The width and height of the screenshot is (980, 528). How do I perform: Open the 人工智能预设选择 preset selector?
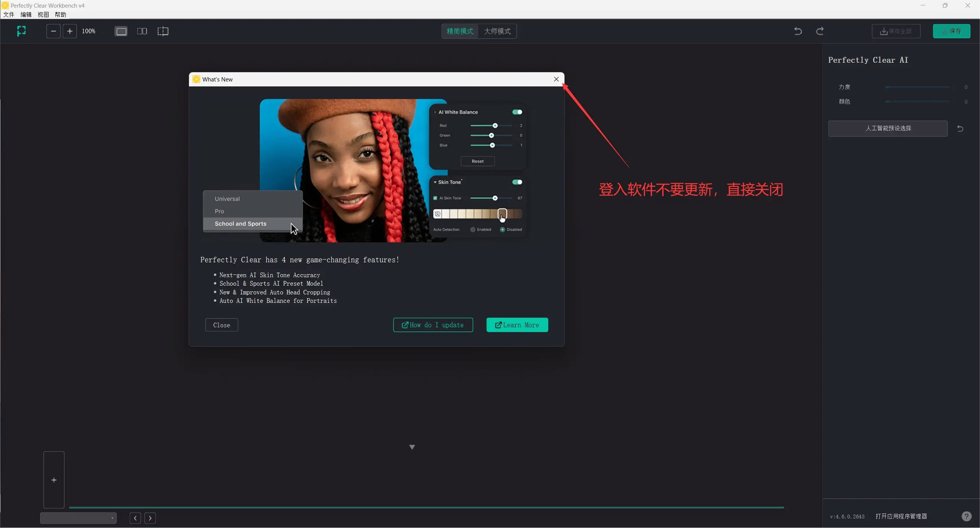[x=888, y=128]
